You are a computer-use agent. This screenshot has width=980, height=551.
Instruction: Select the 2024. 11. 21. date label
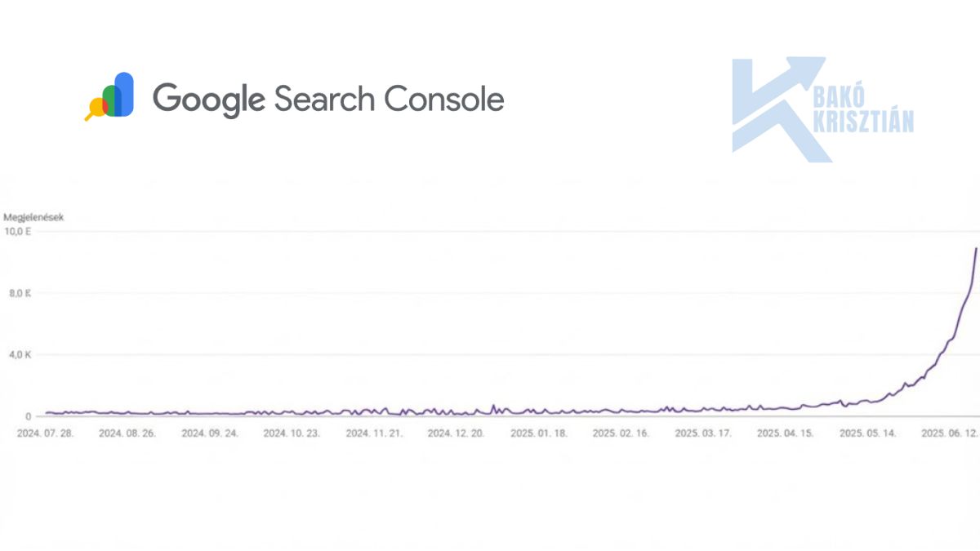374,433
